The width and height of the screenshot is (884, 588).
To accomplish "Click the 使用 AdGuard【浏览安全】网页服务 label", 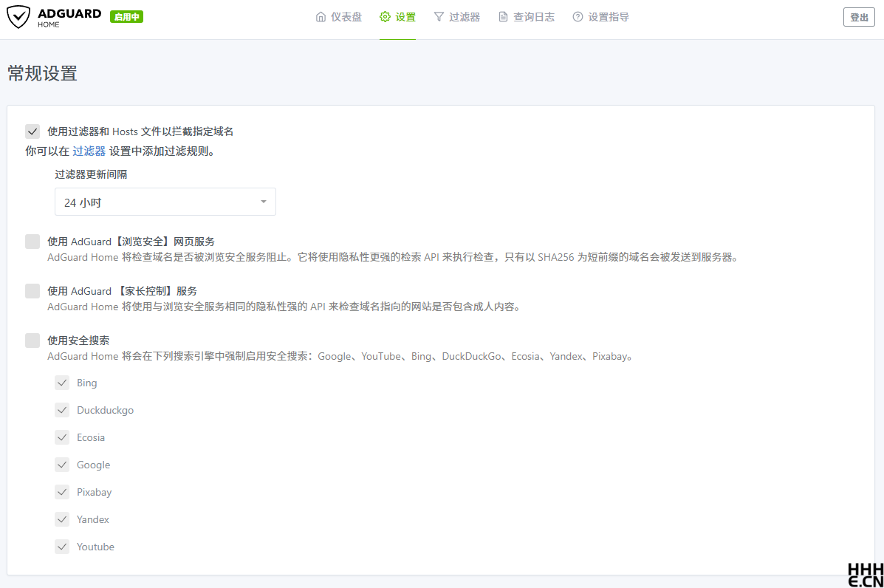I will point(131,242).
